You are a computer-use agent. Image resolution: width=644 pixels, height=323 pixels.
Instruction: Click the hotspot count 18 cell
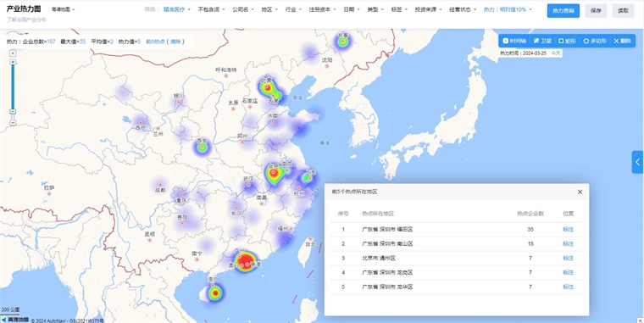(530, 243)
